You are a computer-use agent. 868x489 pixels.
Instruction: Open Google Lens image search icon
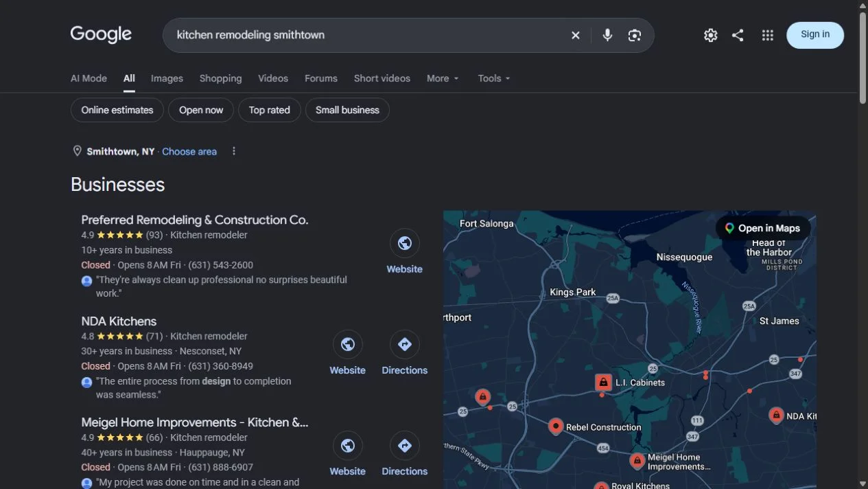click(635, 35)
